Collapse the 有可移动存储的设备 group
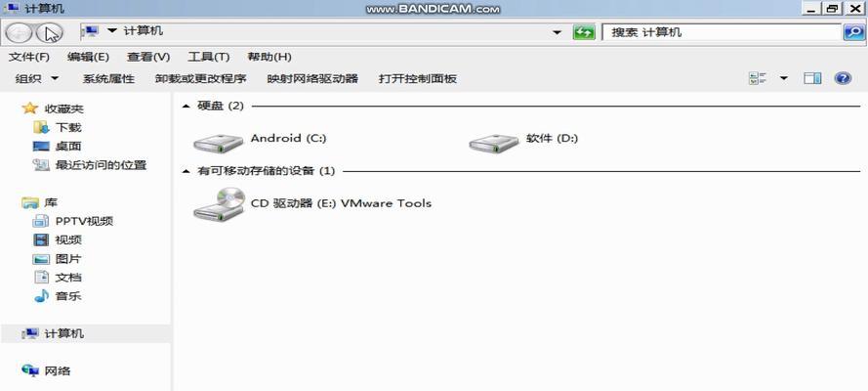The image size is (868, 391). 186,171
